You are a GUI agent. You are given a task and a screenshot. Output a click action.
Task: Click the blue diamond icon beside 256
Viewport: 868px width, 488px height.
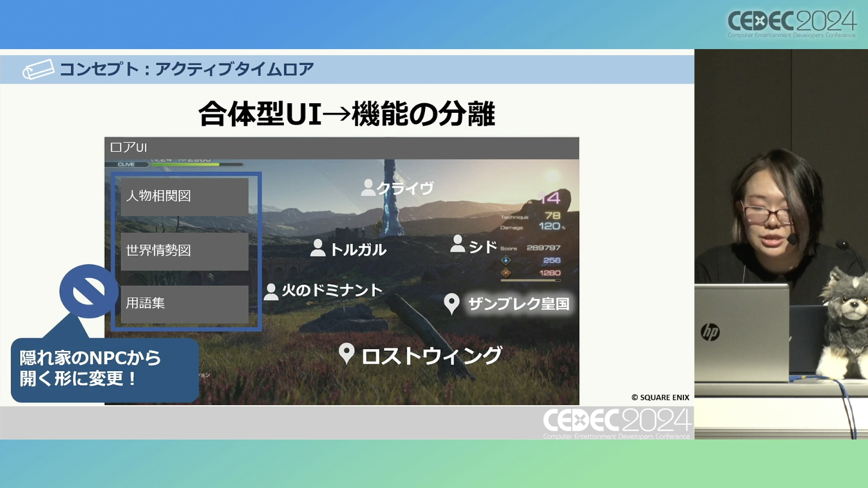coord(506,261)
